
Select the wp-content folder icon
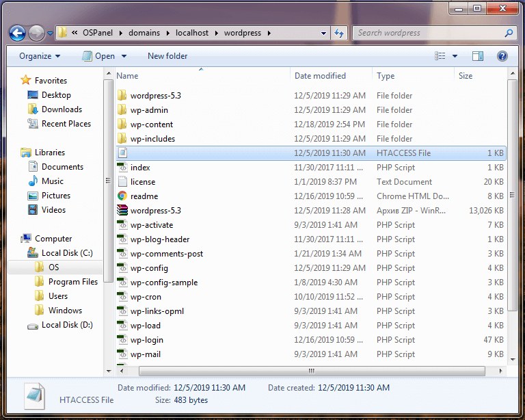[122, 124]
